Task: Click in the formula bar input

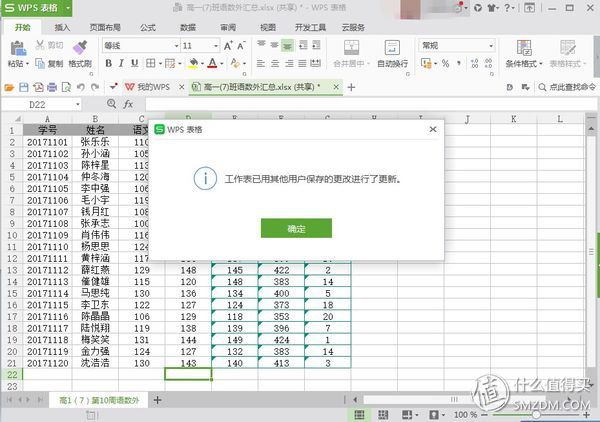Action: (x=370, y=104)
